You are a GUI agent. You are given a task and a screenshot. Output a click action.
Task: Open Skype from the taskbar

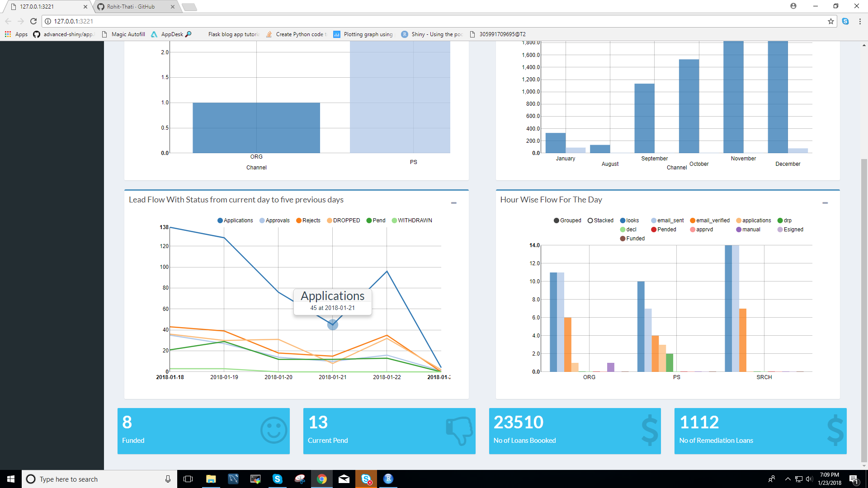pyautogui.click(x=278, y=479)
